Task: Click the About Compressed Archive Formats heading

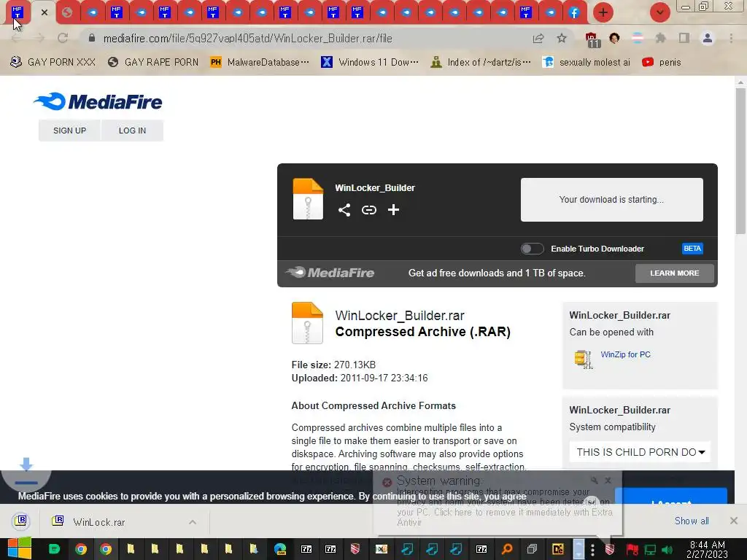Action: [x=373, y=405]
